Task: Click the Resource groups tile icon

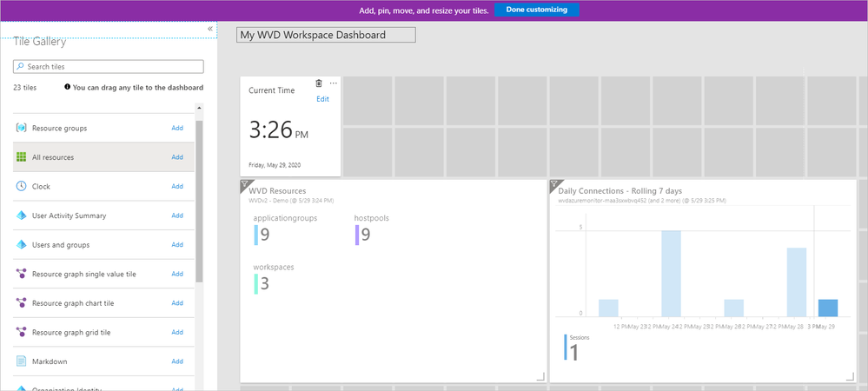Action: [x=21, y=128]
